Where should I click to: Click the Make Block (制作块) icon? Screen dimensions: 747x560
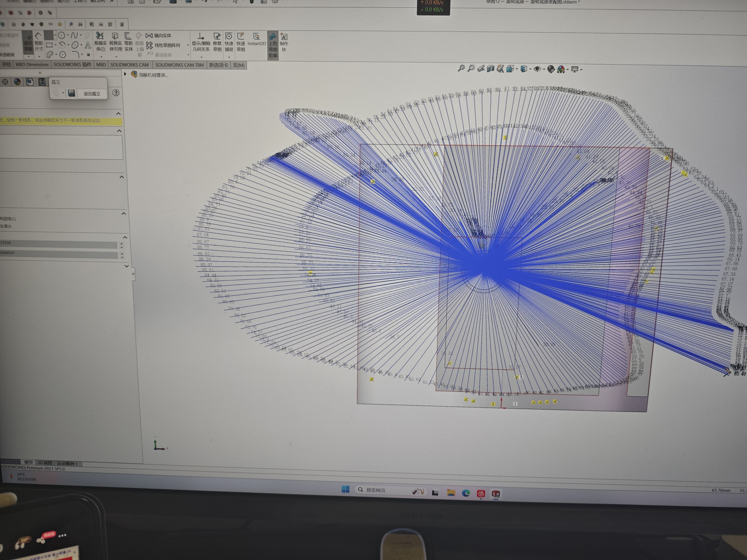tap(284, 37)
